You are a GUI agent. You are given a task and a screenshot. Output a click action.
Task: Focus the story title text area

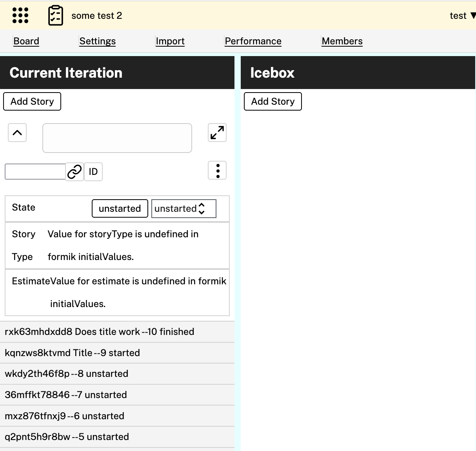tap(117, 138)
